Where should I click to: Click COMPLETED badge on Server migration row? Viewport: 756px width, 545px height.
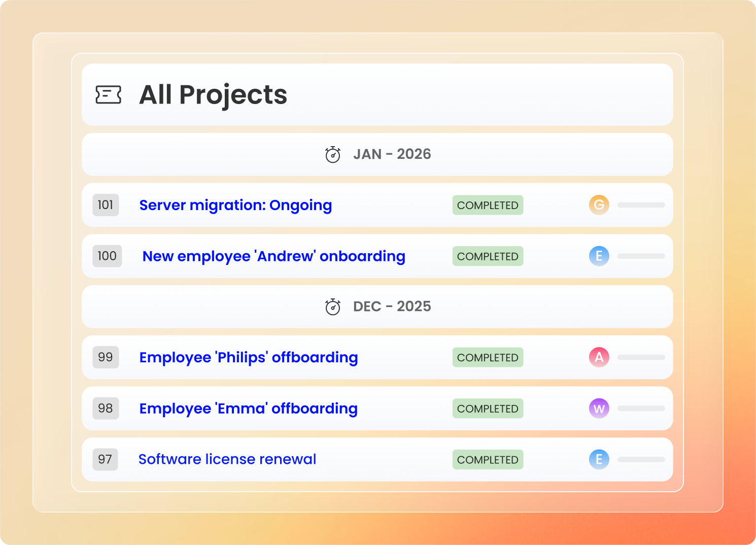[x=488, y=205]
